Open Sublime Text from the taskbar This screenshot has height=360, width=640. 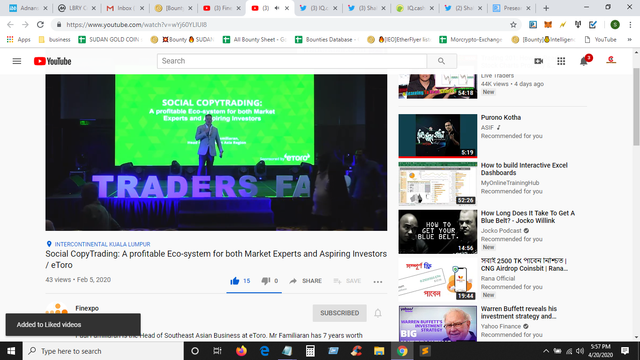[425, 351]
